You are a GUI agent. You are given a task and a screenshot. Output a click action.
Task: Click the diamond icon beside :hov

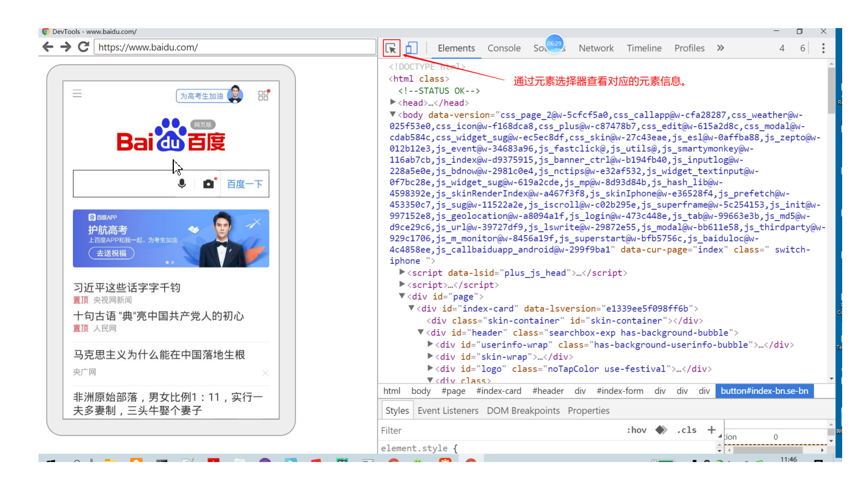pos(661,430)
